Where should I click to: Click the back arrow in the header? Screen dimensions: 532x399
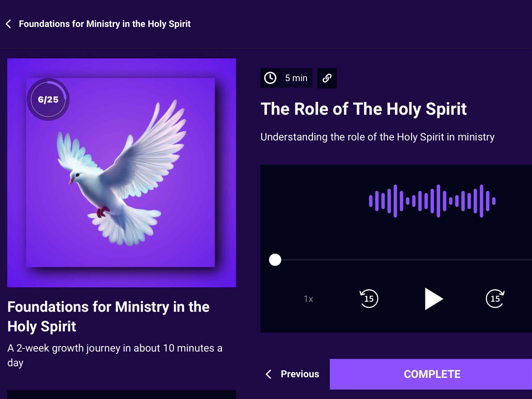coord(8,24)
